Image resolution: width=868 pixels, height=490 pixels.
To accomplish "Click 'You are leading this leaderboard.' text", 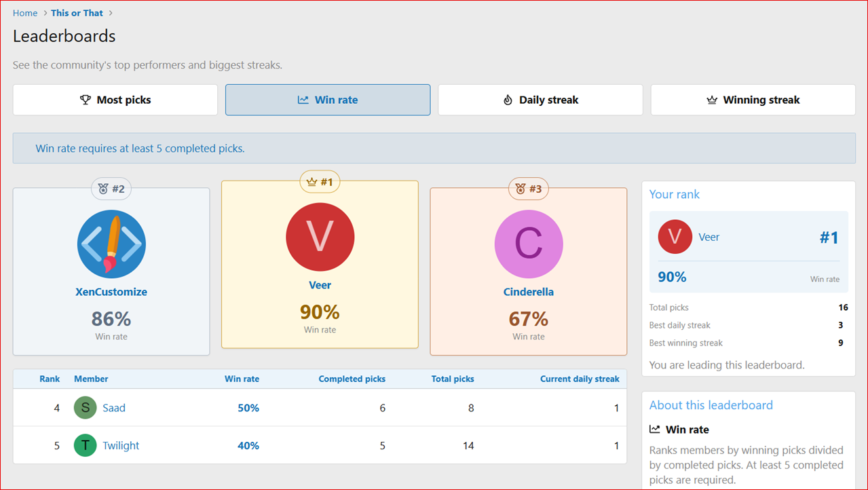I will (727, 365).
